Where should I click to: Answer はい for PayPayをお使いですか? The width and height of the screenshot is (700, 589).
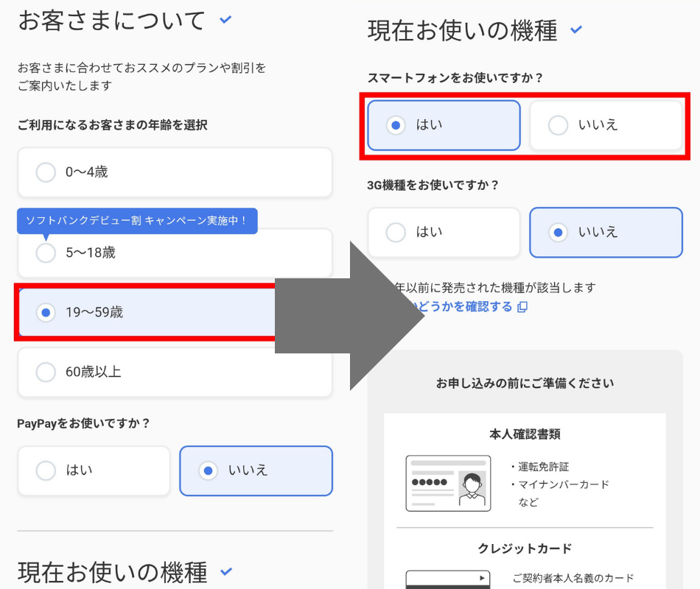[94, 471]
